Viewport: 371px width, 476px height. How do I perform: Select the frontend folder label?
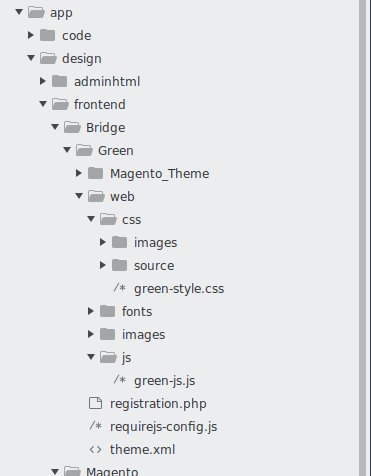click(x=100, y=104)
